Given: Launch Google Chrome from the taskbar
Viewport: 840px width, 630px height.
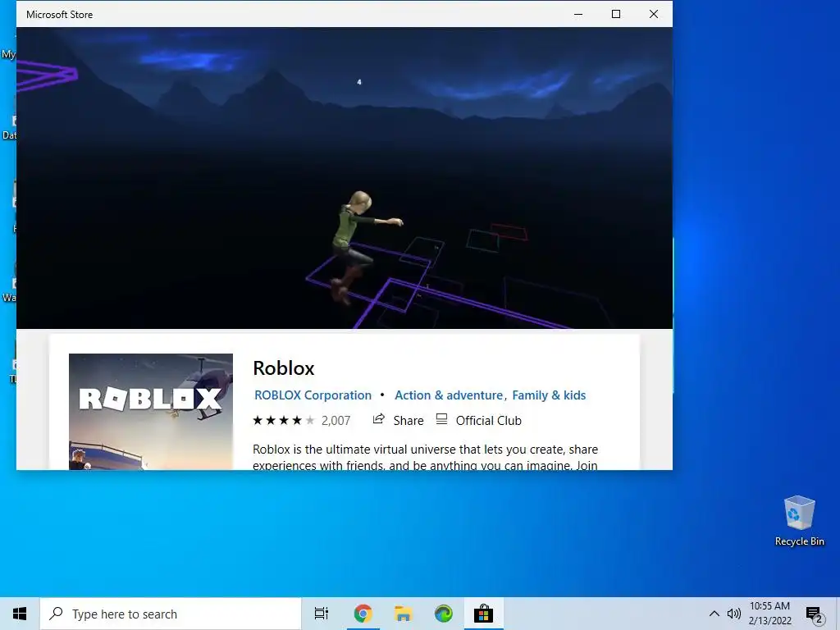Looking at the screenshot, I should (363, 614).
